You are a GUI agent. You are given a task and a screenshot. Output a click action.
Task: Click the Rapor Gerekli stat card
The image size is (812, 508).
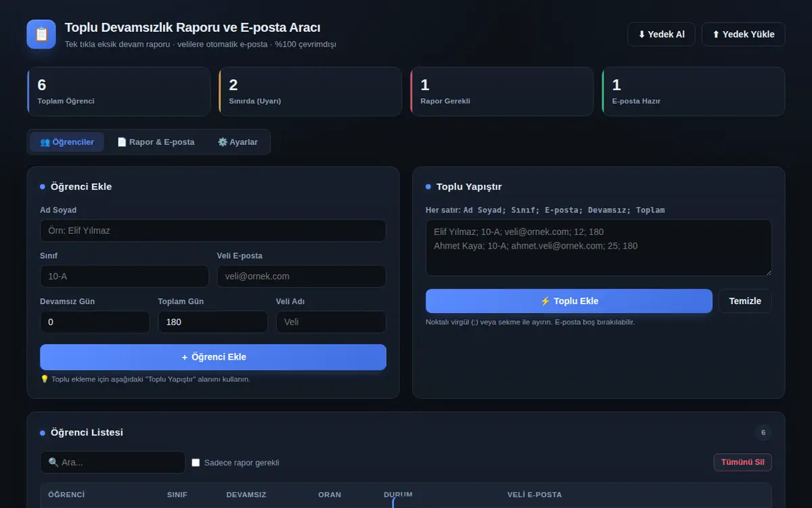point(501,91)
